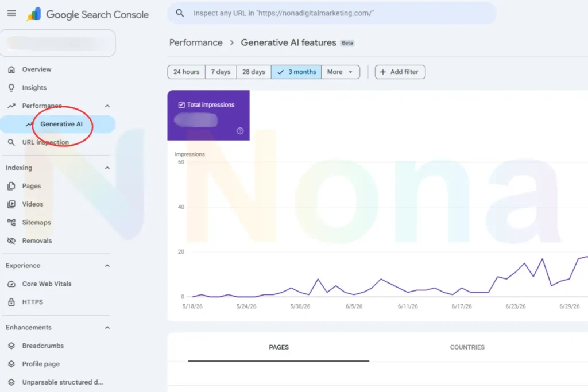Click the Beta badge next to title
The image size is (588, 392).
click(x=347, y=43)
